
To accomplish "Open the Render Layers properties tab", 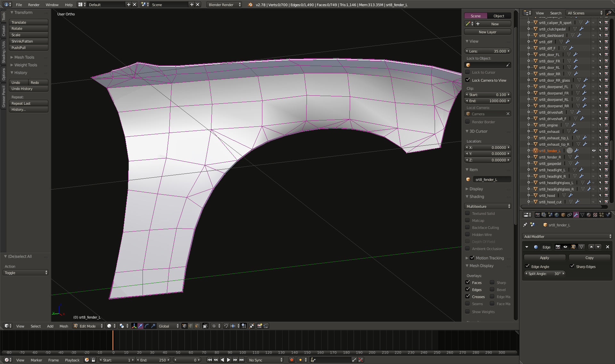I will point(544,215).
